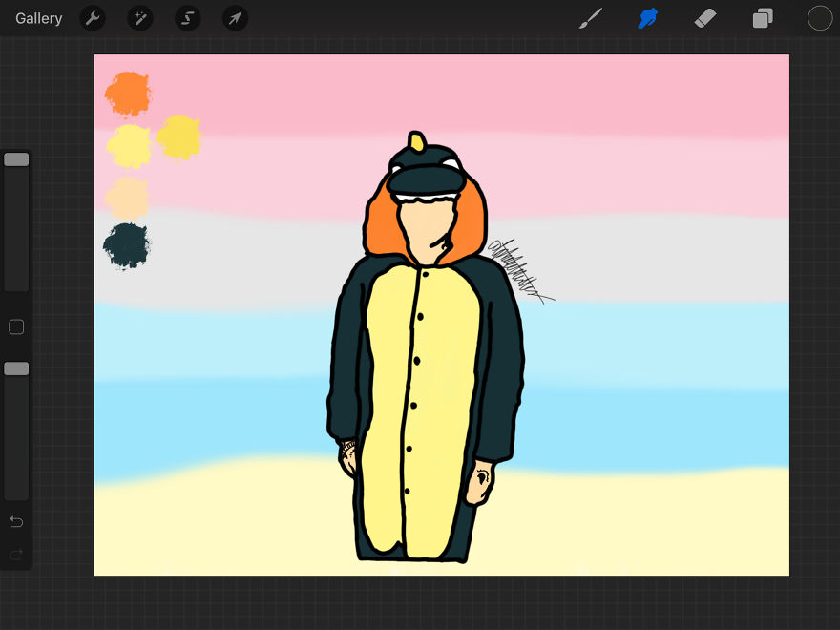
Task: Tap the square modify button on sidebar
Action: 15,326
